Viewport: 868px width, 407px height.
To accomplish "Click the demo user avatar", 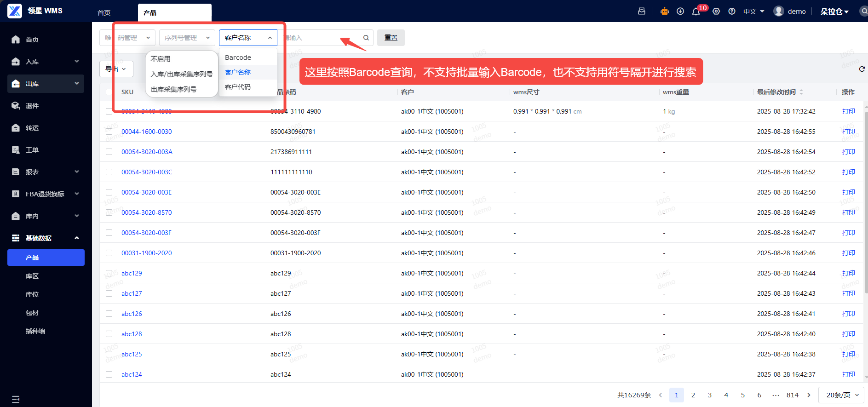I will [779, 11].
